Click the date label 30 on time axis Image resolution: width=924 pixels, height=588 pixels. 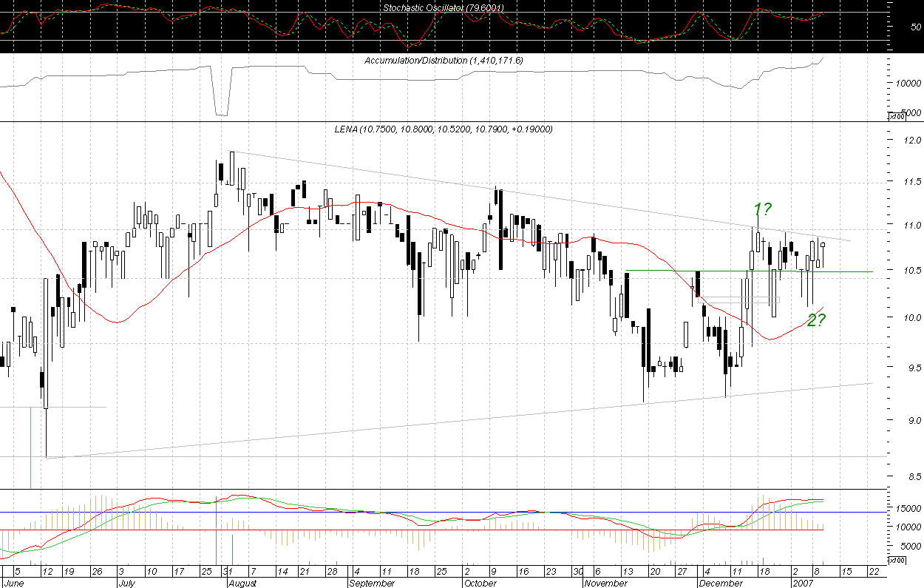(x=580, y=572)
